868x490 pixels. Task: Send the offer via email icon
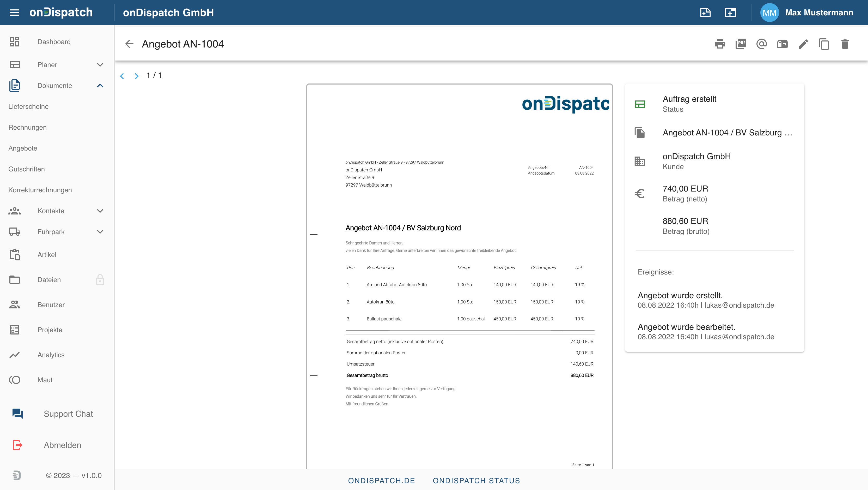(762, 44)
